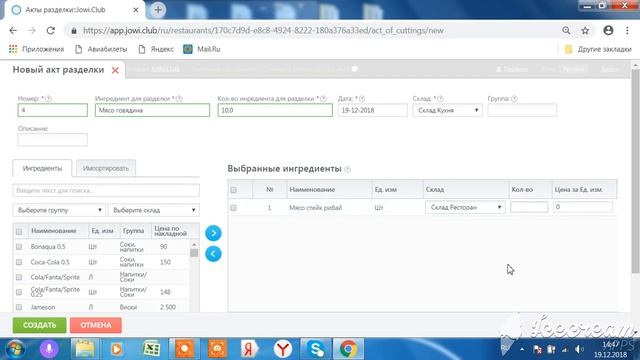
Task: Click the help icon next to Склад
Action: 440,99
